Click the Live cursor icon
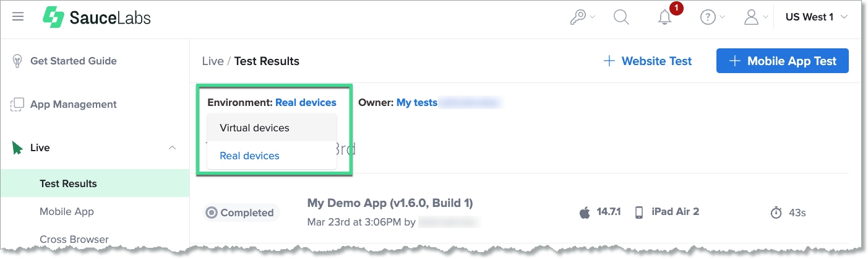This screenshot has width=868, height=259. [17, 148]
